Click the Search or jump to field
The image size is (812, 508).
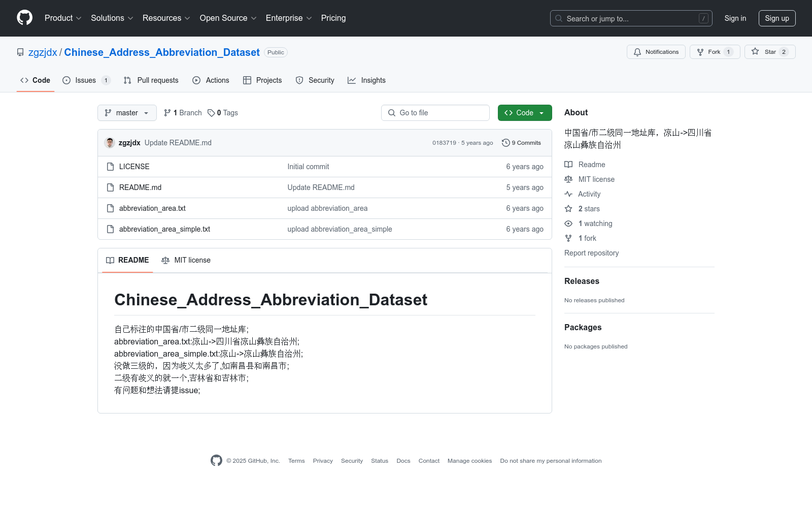tap(631, 18)
